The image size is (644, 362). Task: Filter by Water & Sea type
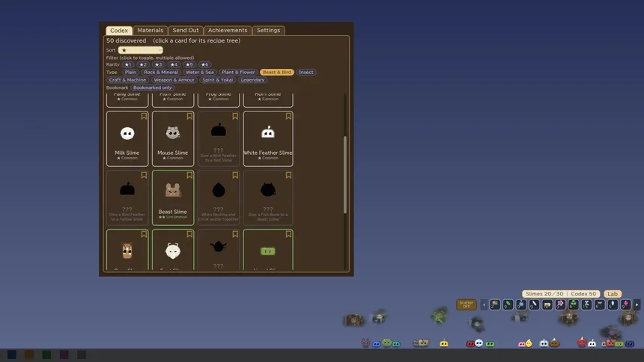point(200,73)
